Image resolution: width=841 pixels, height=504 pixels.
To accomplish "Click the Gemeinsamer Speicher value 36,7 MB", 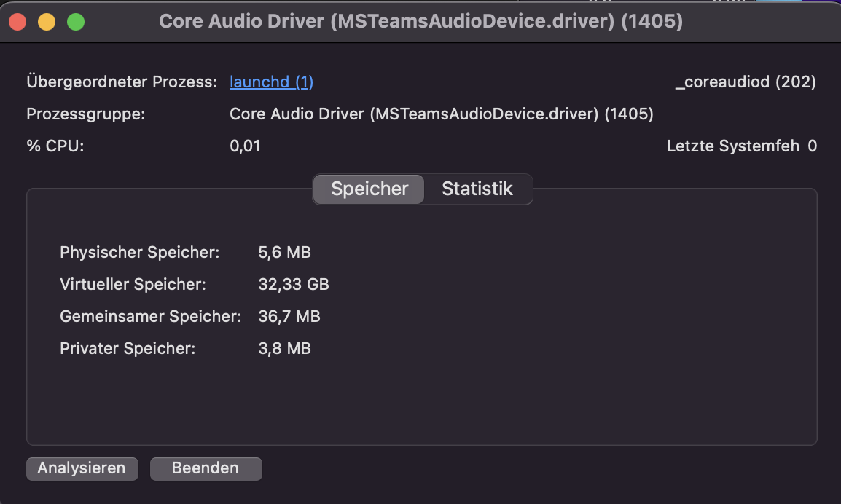I will click(x=289, y=317).
